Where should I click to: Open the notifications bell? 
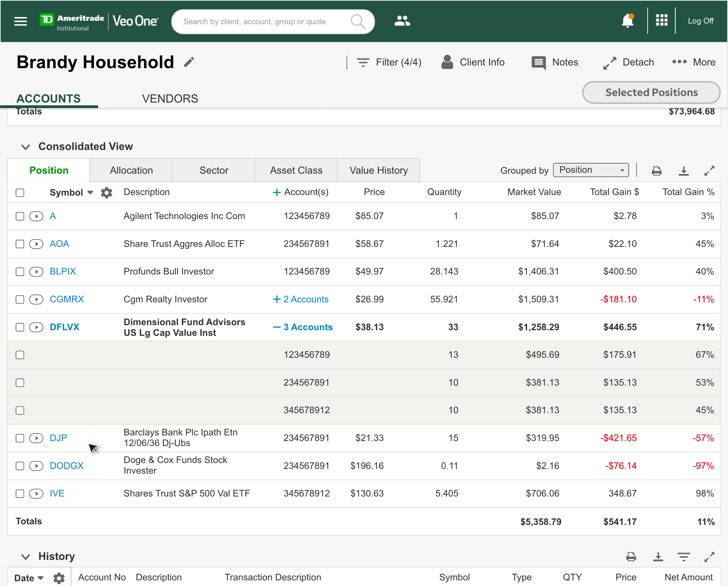click(x=628, y=21)
